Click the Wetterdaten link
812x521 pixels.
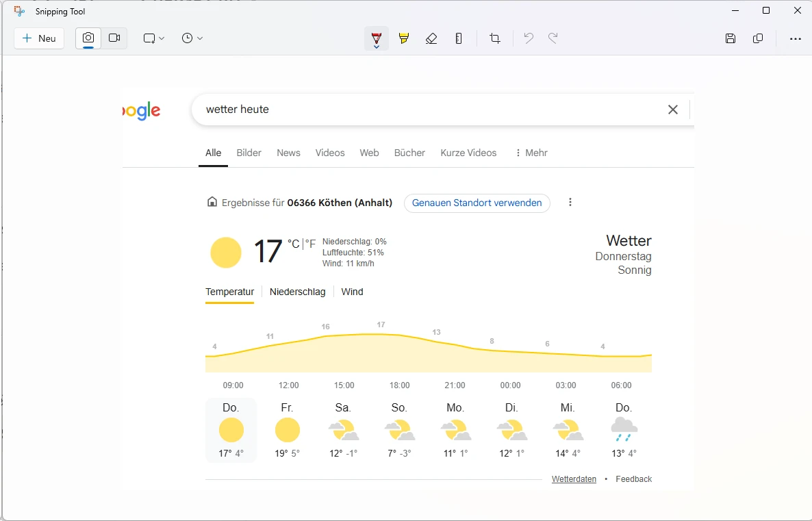pyautogui.click(x=574, y=479)
